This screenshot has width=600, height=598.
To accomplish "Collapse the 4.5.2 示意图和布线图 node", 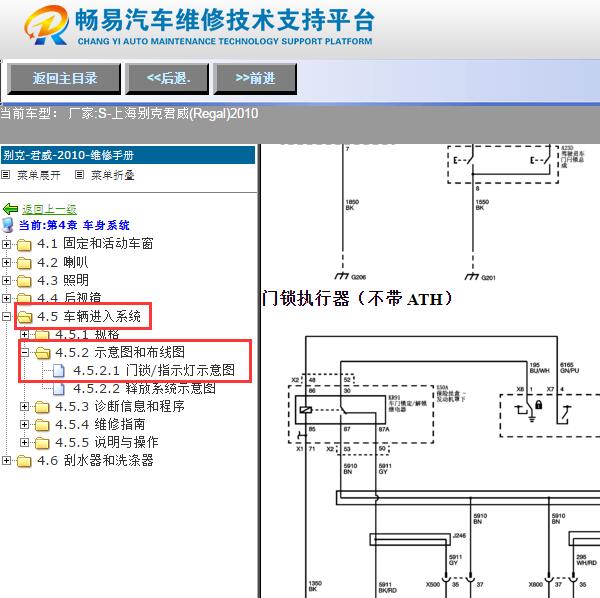I will coord(24,352).
